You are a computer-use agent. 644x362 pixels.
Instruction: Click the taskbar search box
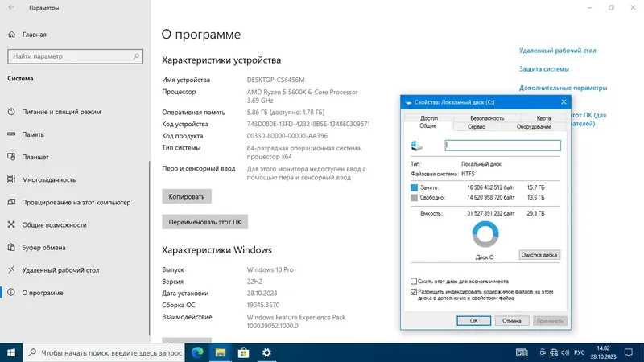click(105, 352)
